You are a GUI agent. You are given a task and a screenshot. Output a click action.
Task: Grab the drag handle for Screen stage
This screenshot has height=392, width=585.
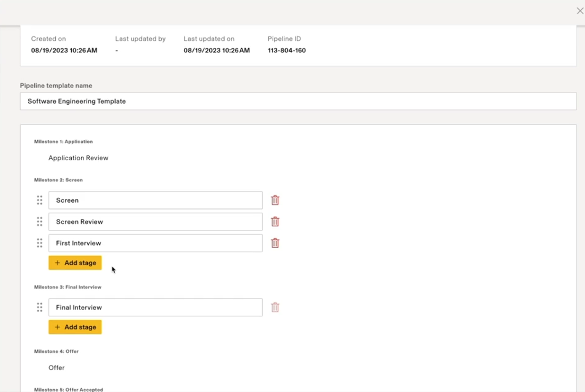pyautogui.click(x=40, y=200)
